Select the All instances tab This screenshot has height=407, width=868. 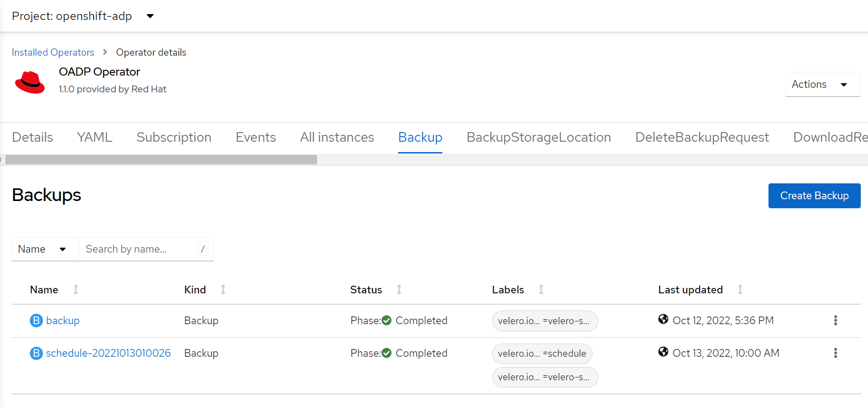(x=337, y=137)
